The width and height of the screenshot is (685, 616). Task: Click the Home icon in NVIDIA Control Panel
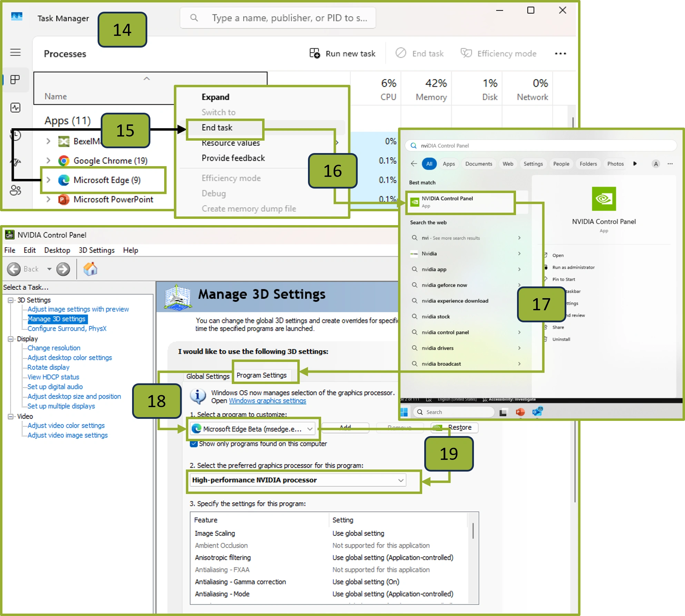(90, 269)
